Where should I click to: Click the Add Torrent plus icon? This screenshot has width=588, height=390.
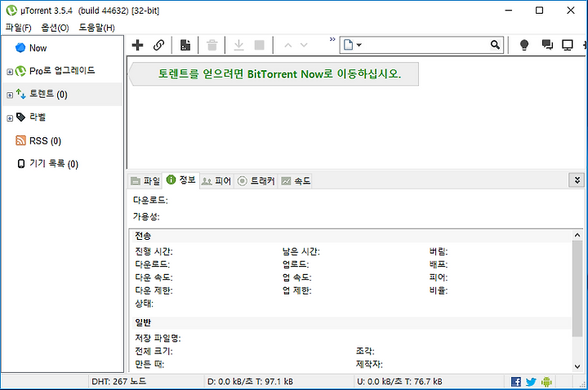tap(138, 45)
